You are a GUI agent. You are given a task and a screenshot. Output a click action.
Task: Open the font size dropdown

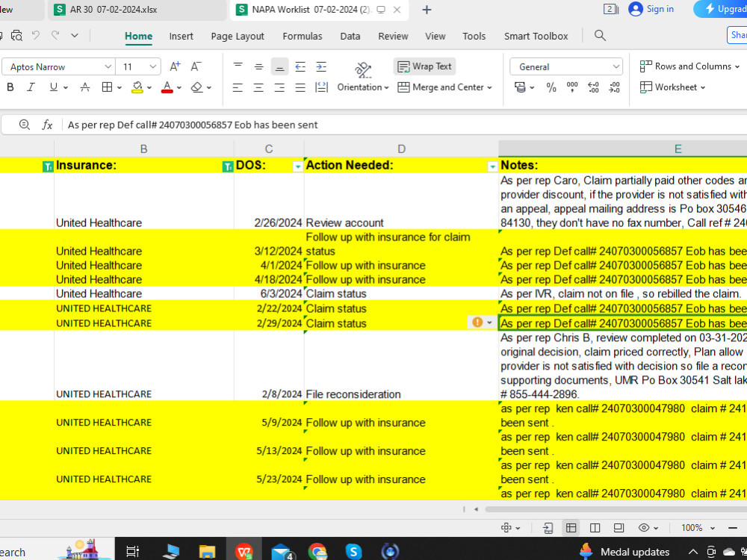tap(152, 66)
